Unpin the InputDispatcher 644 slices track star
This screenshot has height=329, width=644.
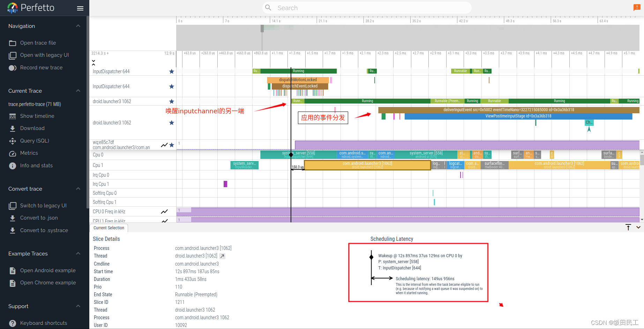pos(172,86)
